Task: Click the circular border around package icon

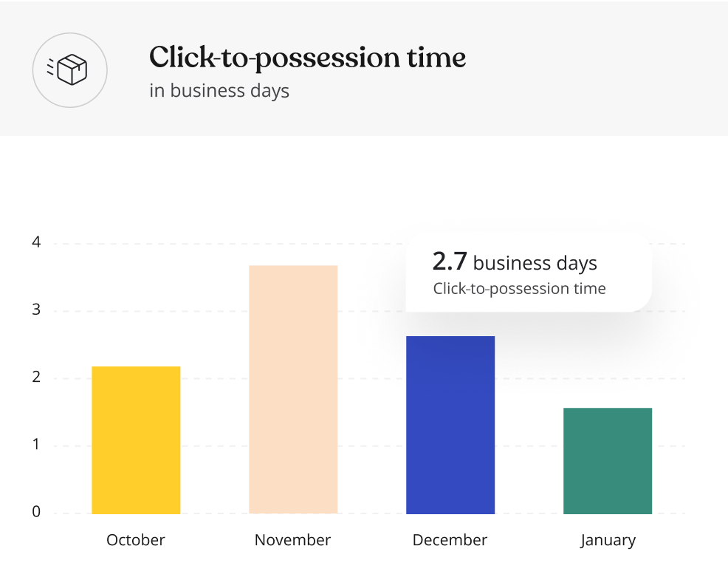Action: click(69, 70)
